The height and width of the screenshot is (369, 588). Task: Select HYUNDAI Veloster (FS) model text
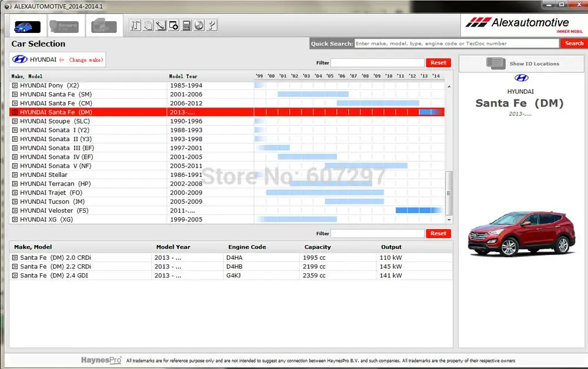pyautogui.click(x=54, y=210)
